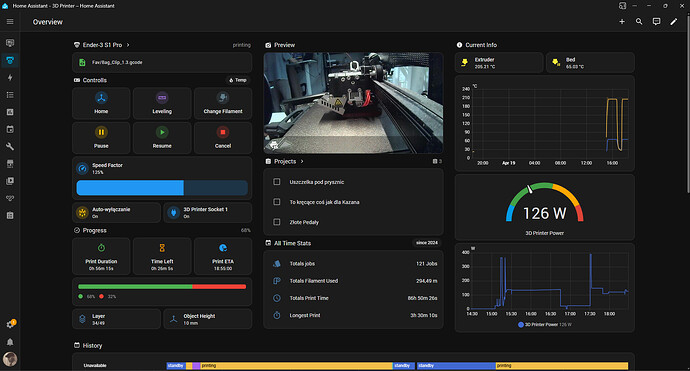Click the History section heading

click(92, 346)
